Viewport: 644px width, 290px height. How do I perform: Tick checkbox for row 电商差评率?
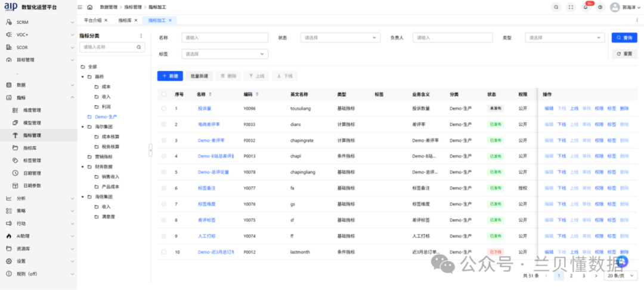(x=164, y=124)
